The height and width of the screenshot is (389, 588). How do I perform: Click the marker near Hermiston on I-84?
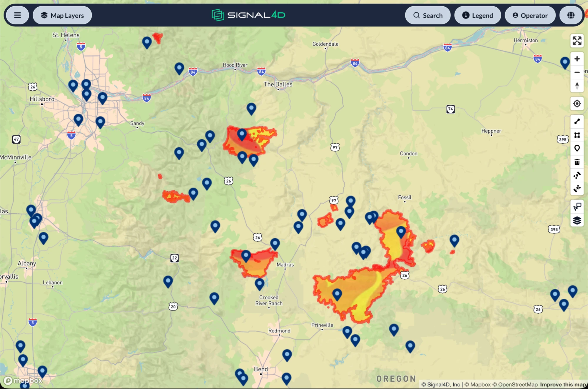tap(564, 63)
